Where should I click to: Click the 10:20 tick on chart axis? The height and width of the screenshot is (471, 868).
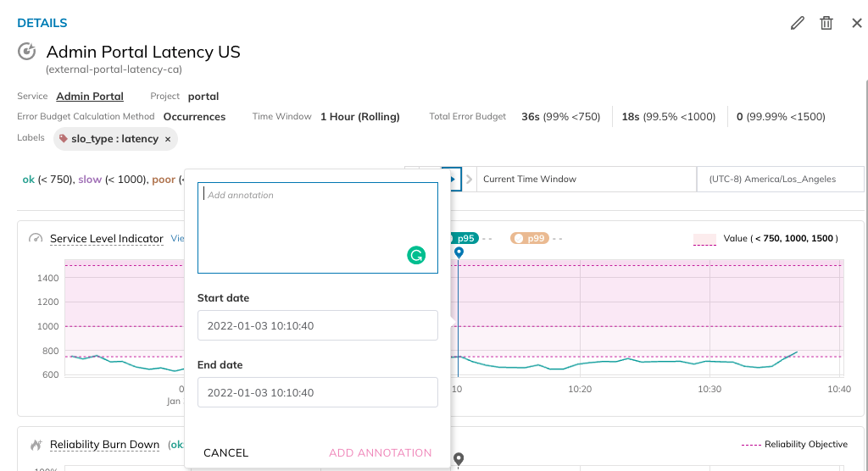(580, 389)
